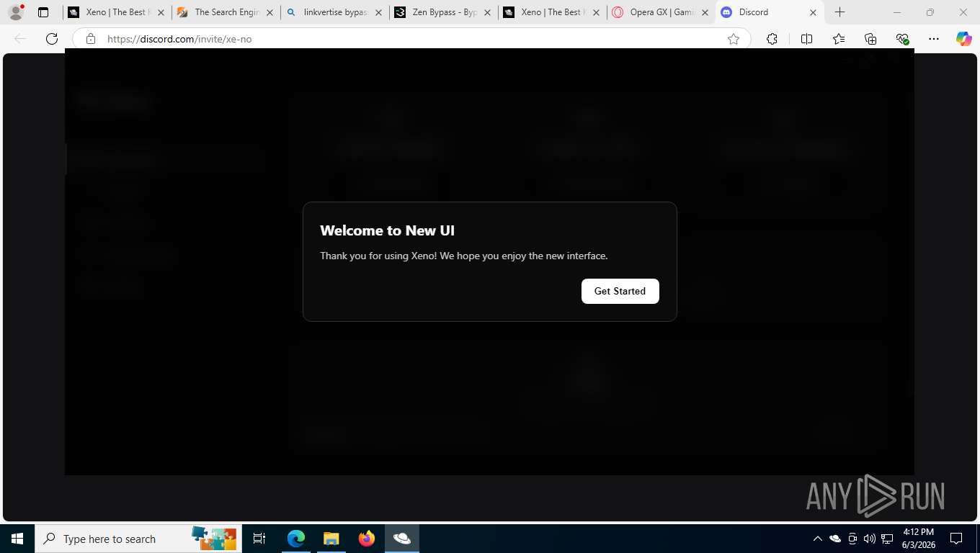Viewport: 980px width, 553px height.
Task: Open the tab actions menu icon
Action: point(43,12)
